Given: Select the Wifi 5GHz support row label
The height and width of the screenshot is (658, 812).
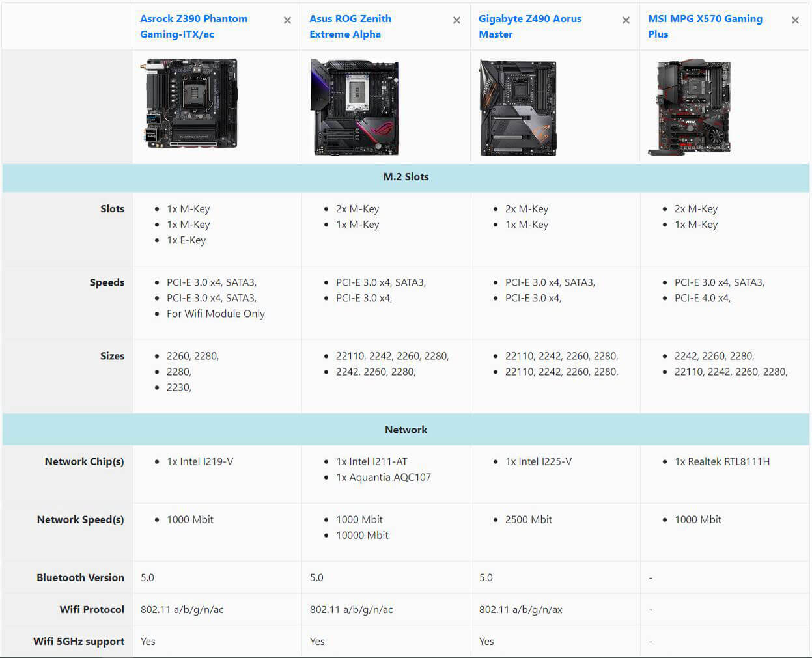Looking at the screenshot, I should pos(79,641).
